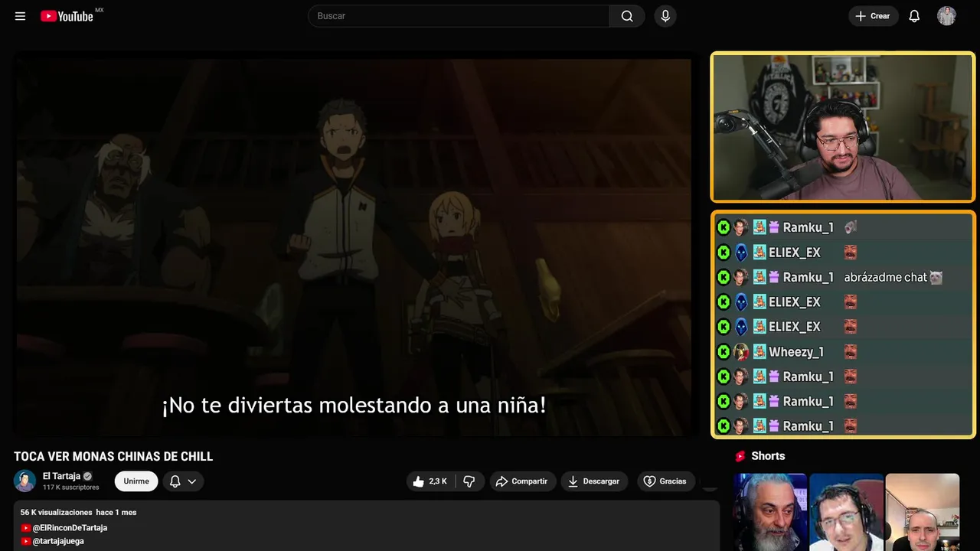This screenshot has height=551, width=980.
Task: Click the video title text
Action: [x=113, y=457]
